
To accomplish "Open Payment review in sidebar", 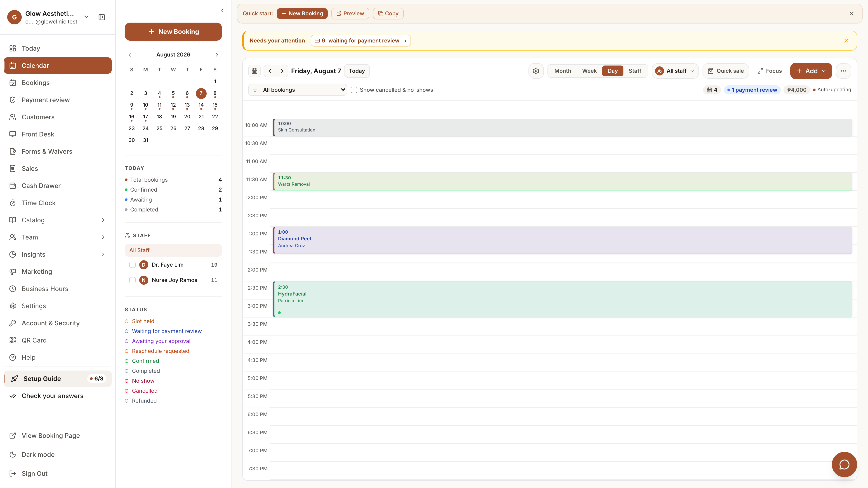I will coord(58,100).
